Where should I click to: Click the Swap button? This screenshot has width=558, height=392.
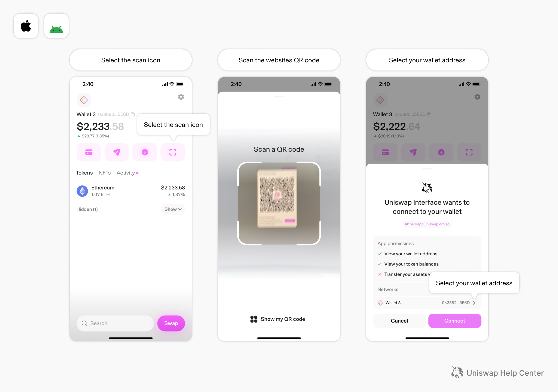click(171, 323)
